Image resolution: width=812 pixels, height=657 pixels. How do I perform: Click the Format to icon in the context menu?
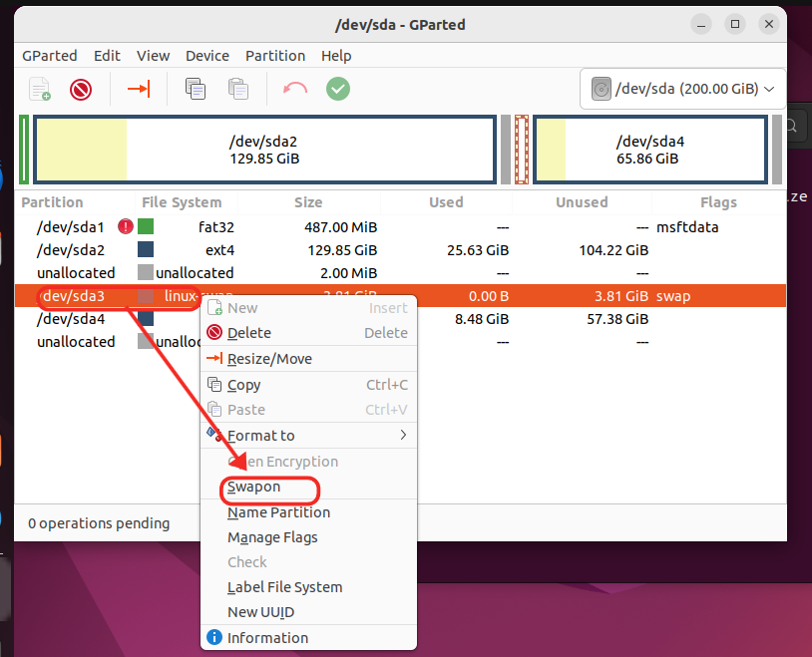[x=214, y=435]
